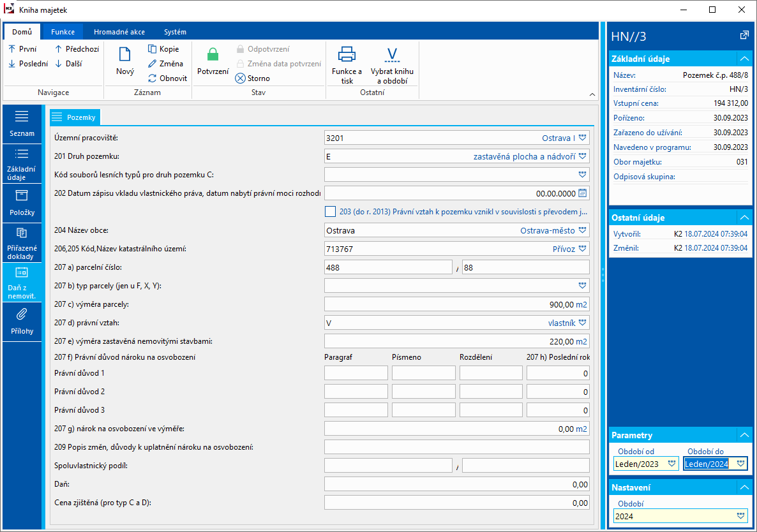The width and height of the screenshot is (757, 532).
Task: Click the Storno button
Action: (x=253, y=78)
